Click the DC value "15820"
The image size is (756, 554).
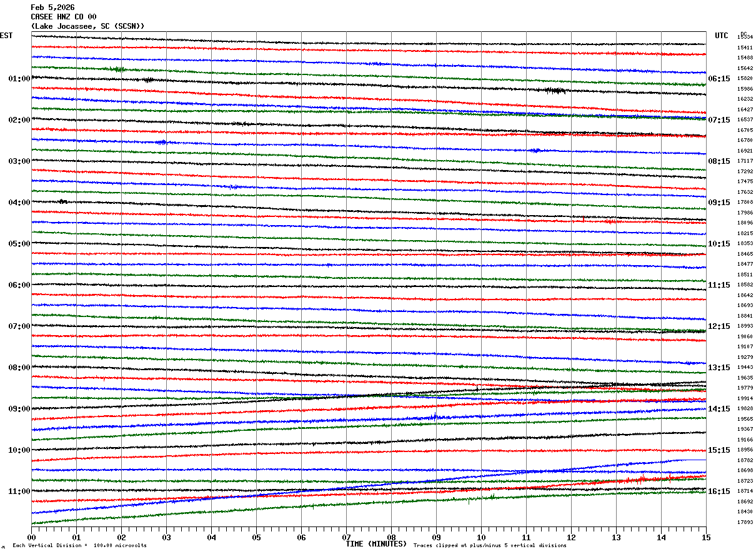745,79
